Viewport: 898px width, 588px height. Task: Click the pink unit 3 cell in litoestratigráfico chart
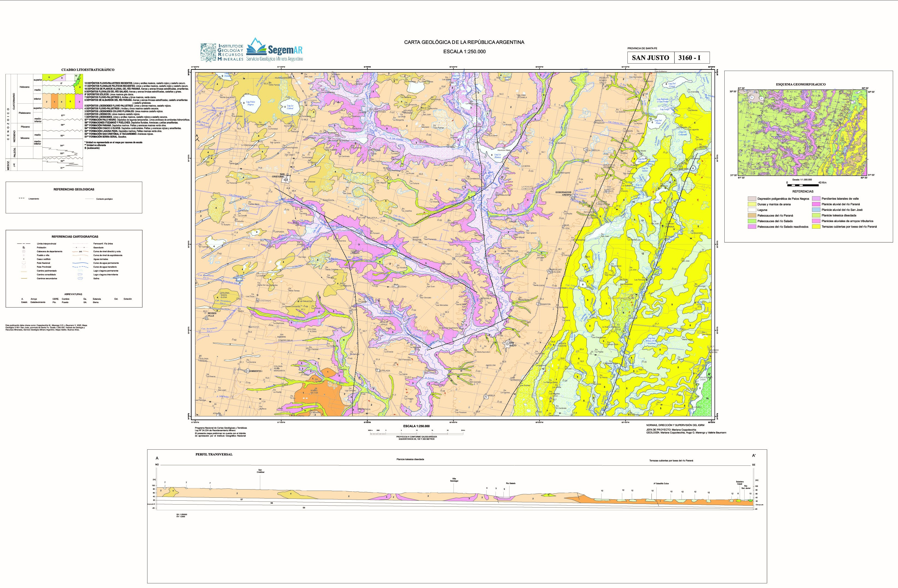[79, 102]
